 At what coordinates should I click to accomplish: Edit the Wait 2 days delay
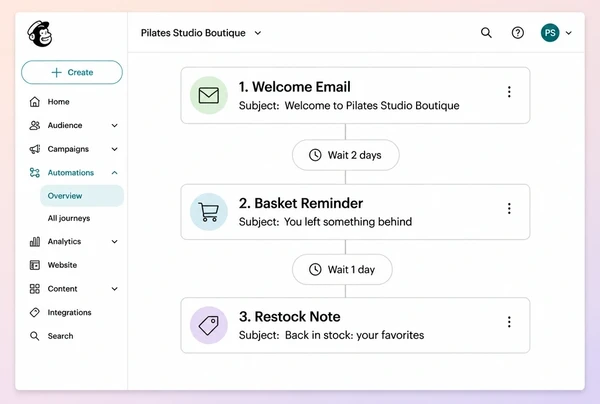click(346, 155)
